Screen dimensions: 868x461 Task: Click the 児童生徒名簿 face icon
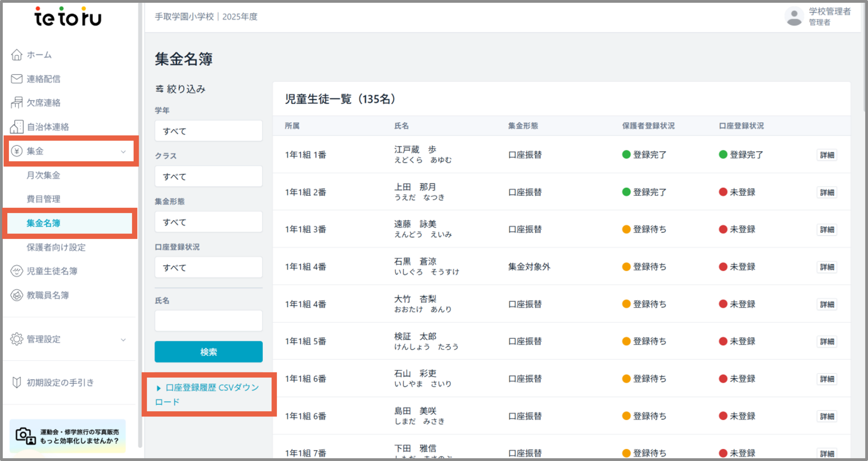pos(16,271)
